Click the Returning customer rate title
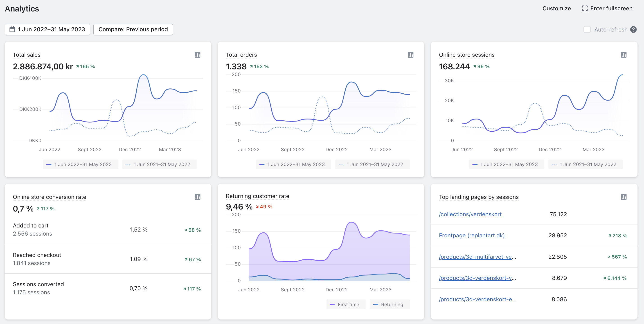This screenshot has width=644, height=324. 257,196
